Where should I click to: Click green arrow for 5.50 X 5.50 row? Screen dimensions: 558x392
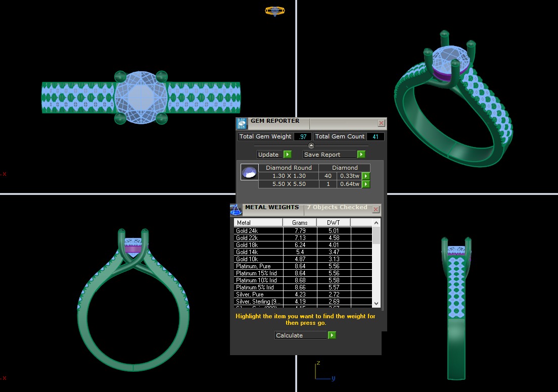[366, 184]
